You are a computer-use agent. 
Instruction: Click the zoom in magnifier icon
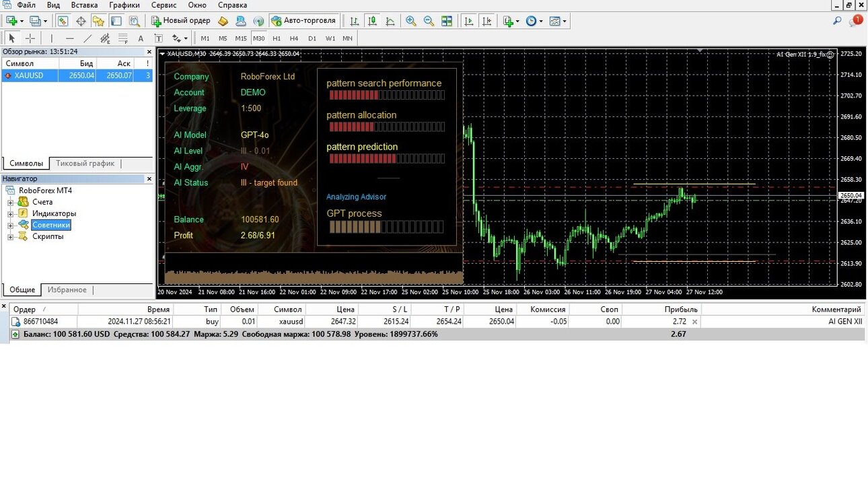click(411, 21)
